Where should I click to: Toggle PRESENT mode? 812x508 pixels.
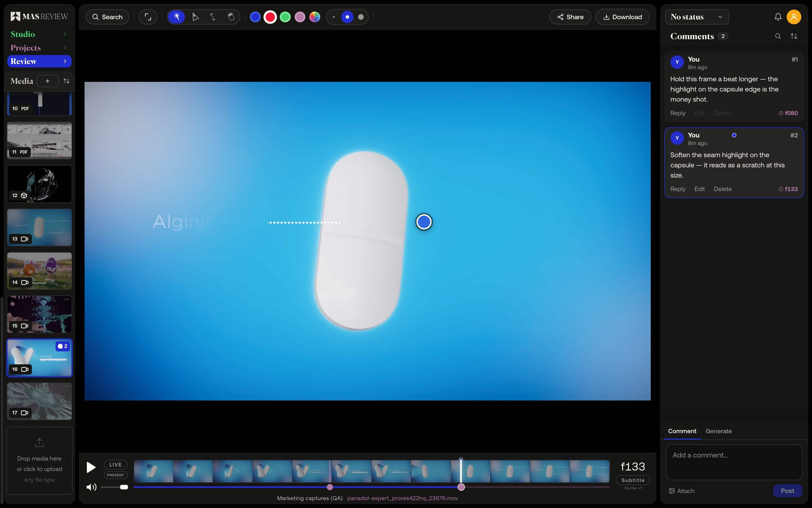[115, 475]
